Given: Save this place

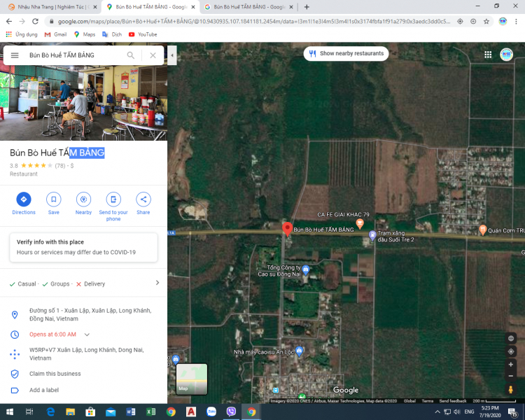Looking at the screenshot, I should 54,204.
